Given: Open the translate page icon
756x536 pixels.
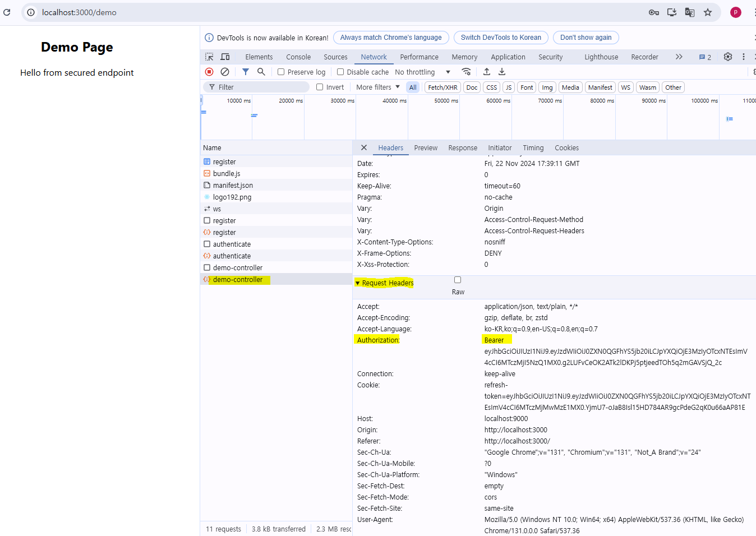Looking at the screenshot, I should coord(689,12).
